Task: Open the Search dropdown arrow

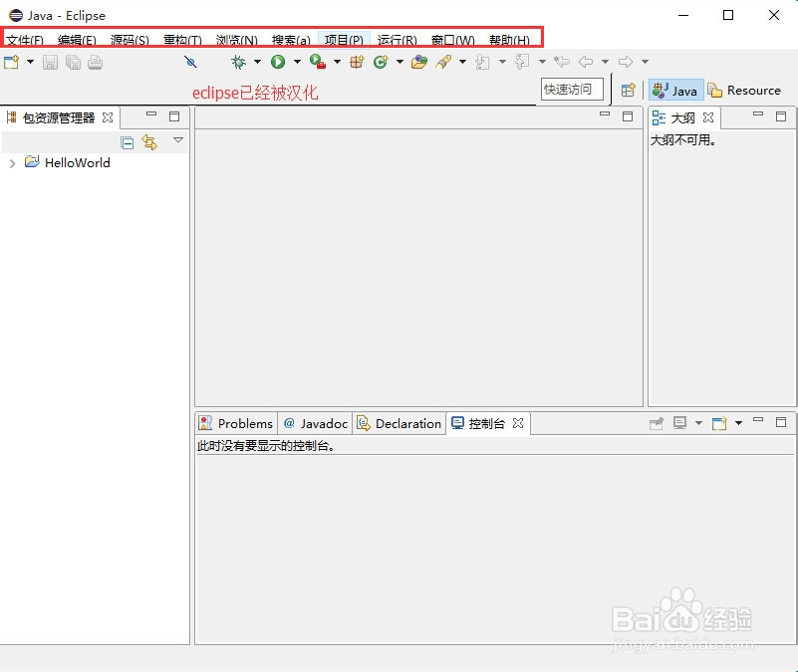Action: (462, 62)
